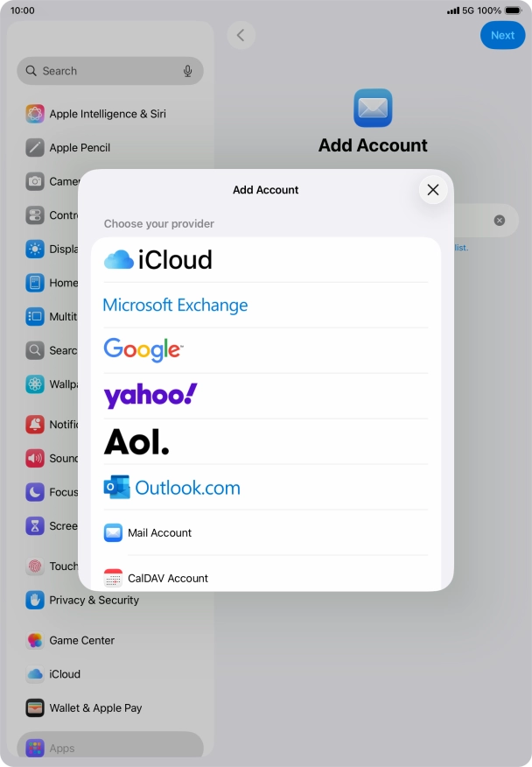The width and height of the screenshot is (532, 767).
Task: Open Apple Intelligence & Siri settings
Action: 108,114
